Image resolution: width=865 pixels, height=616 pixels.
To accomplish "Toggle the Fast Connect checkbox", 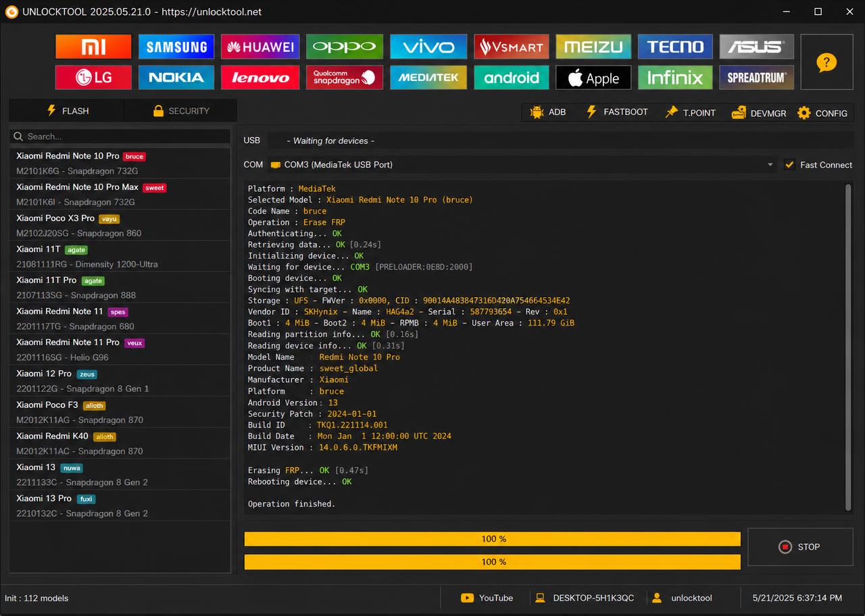I will point(789,165).
